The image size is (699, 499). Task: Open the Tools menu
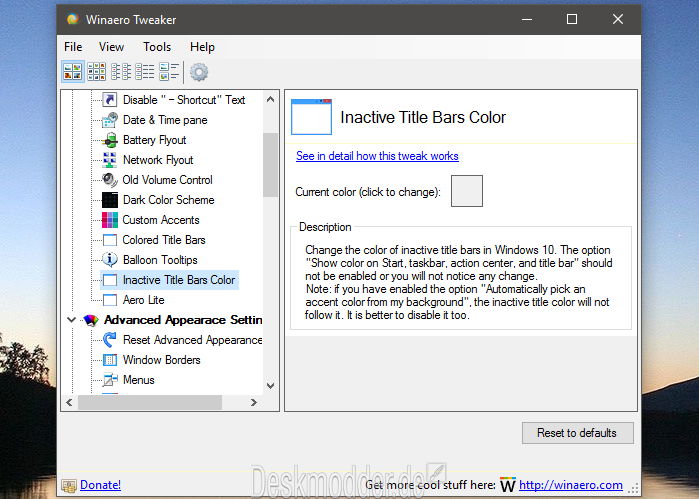click(x=157, y=47)
